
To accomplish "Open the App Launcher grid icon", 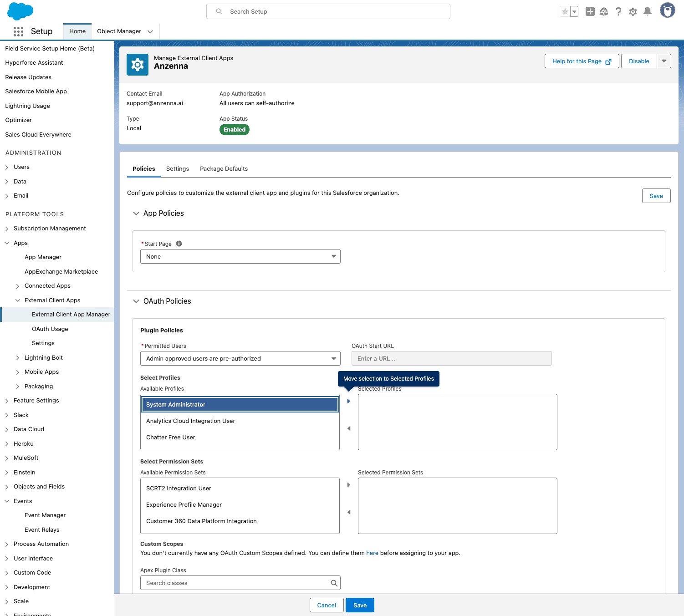I will [x=18, y=31].
